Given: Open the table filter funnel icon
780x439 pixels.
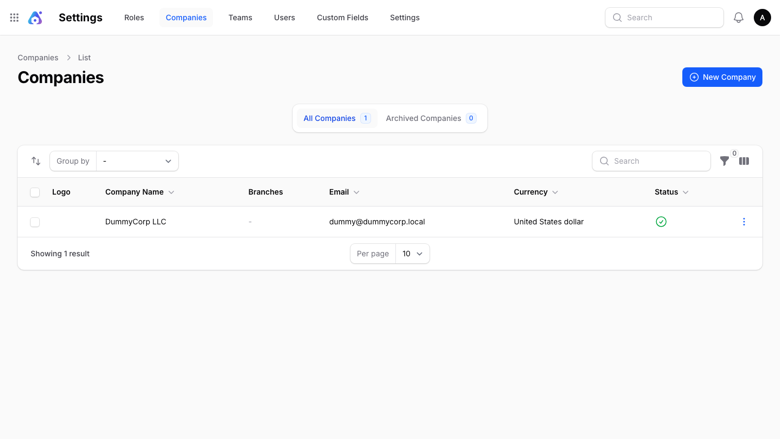Looking at the screenshot, I should click(x=724, y=161).
